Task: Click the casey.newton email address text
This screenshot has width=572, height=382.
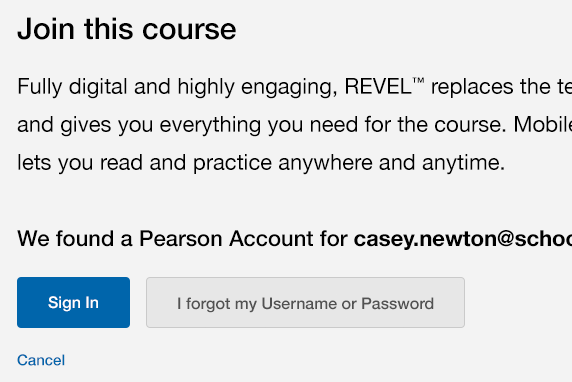Action: [x=463, y=239]
